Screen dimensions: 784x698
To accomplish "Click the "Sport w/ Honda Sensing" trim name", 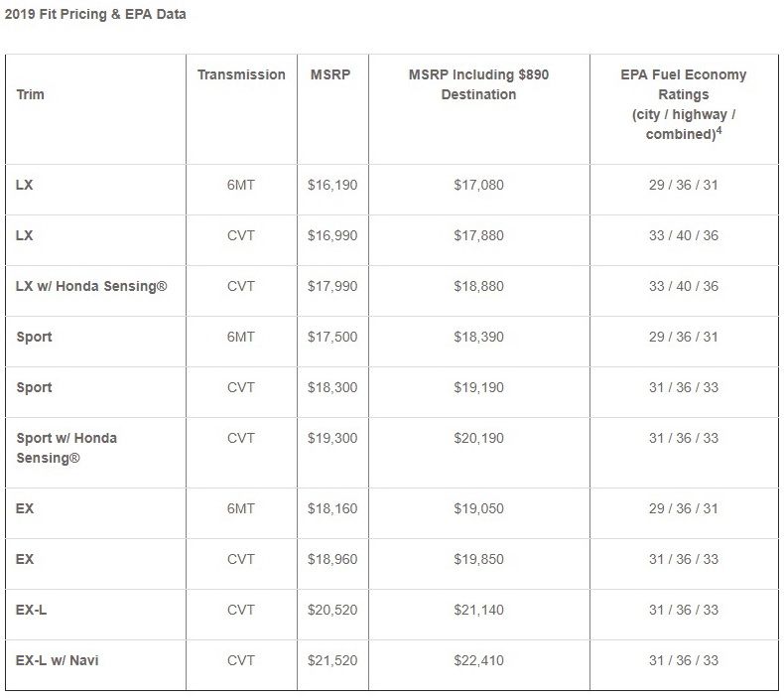I will point(66,448).
